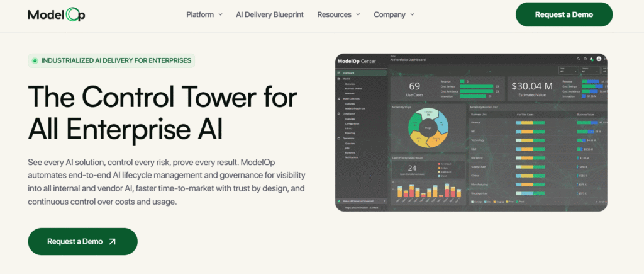The width and height of the screenshot is (644, 274).
Task: Click the Technology business unit row
Action: pyautogui.click(x=538, y=140)
